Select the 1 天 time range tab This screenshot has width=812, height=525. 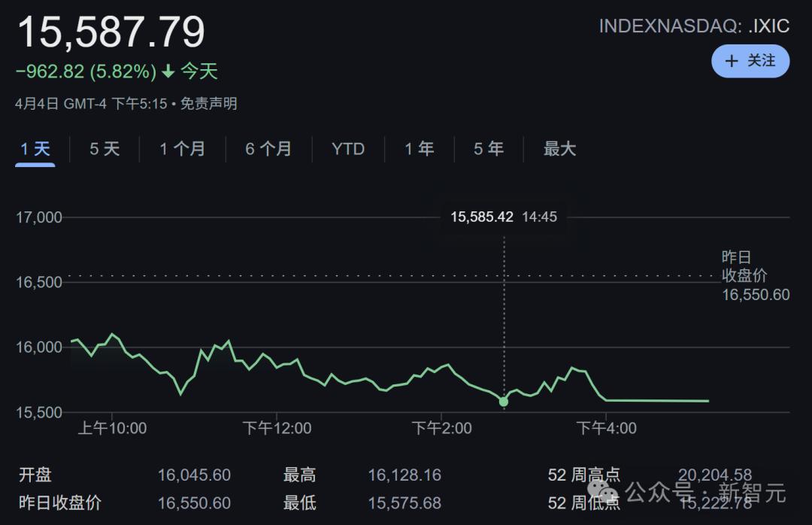(35, 149)
